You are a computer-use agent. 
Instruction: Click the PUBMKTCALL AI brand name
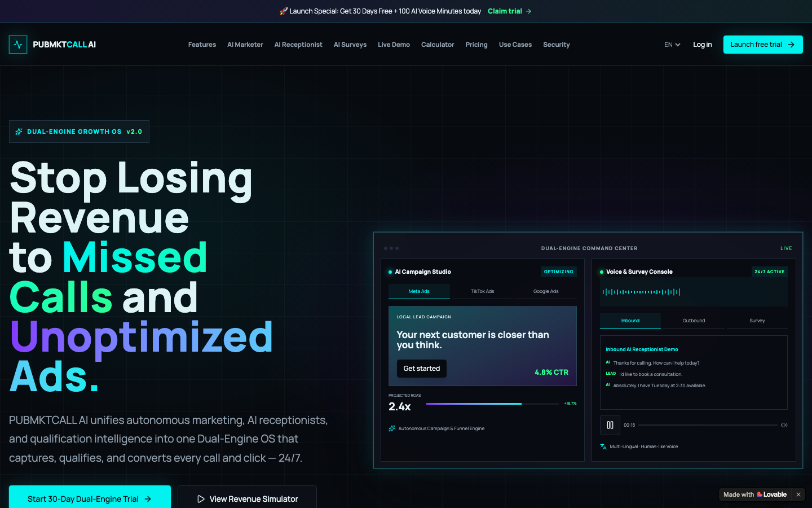click(64, 45)
